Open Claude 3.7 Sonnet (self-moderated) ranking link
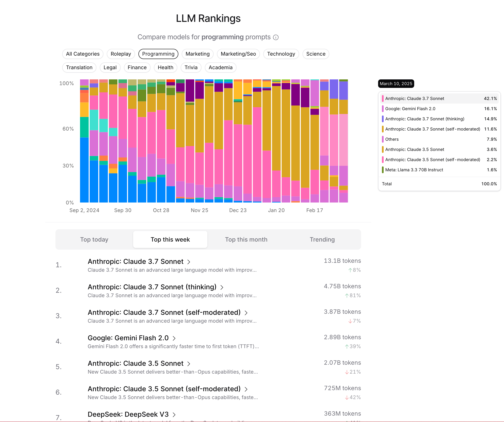Viewport: 504px width, 422px height. [164, 312]
